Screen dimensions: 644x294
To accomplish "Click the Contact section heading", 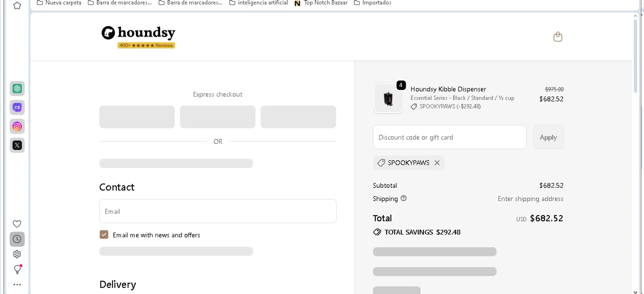I will pyautogui.click(x=117, y=187).
